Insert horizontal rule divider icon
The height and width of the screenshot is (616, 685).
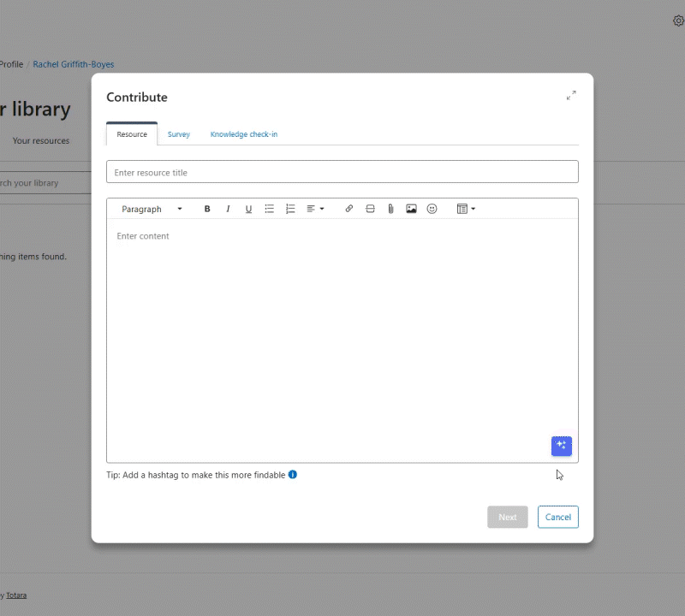coord(370,209)
